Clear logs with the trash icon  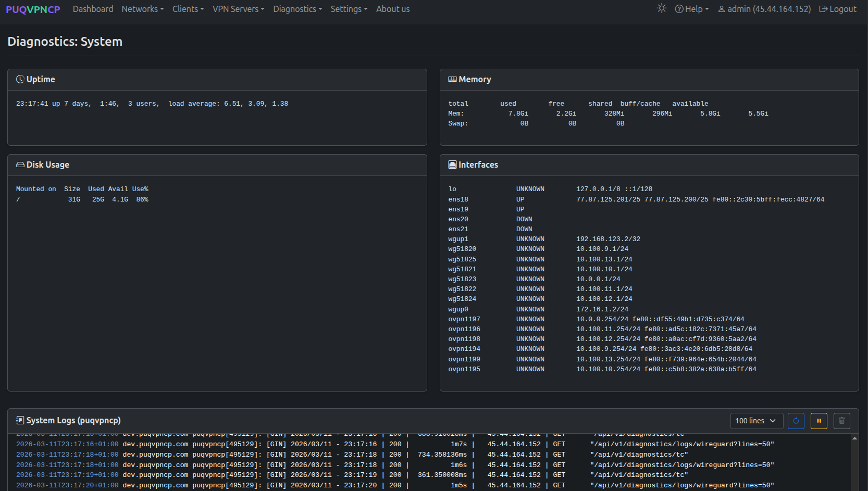point(842,421)
